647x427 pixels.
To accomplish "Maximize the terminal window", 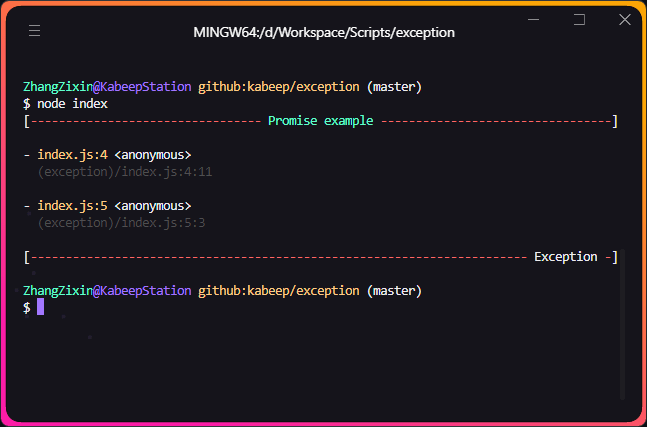I will (x=579, y=19).
